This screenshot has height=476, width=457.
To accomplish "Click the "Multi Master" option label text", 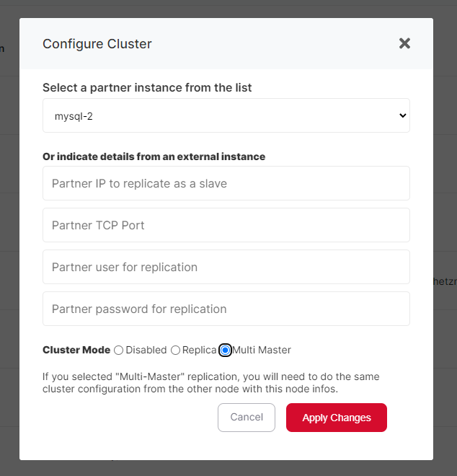I will coord(262,351).
